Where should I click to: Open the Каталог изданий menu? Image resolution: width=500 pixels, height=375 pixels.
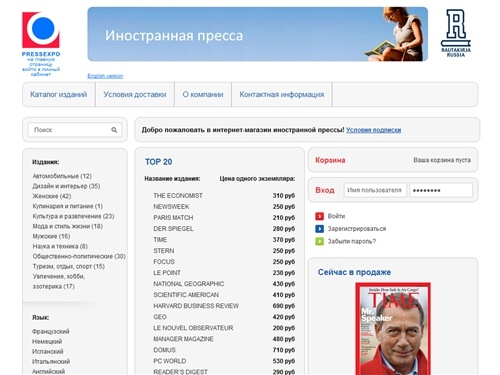(59, 95)
